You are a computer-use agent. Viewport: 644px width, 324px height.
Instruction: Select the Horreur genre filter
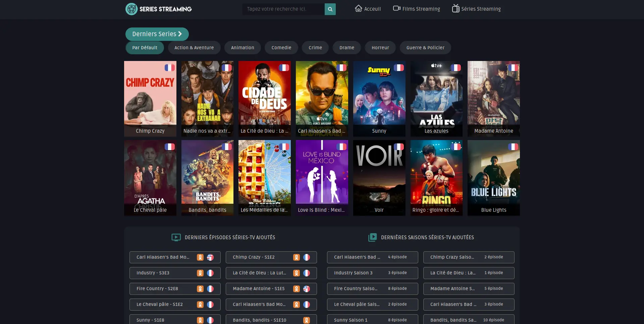380,48
